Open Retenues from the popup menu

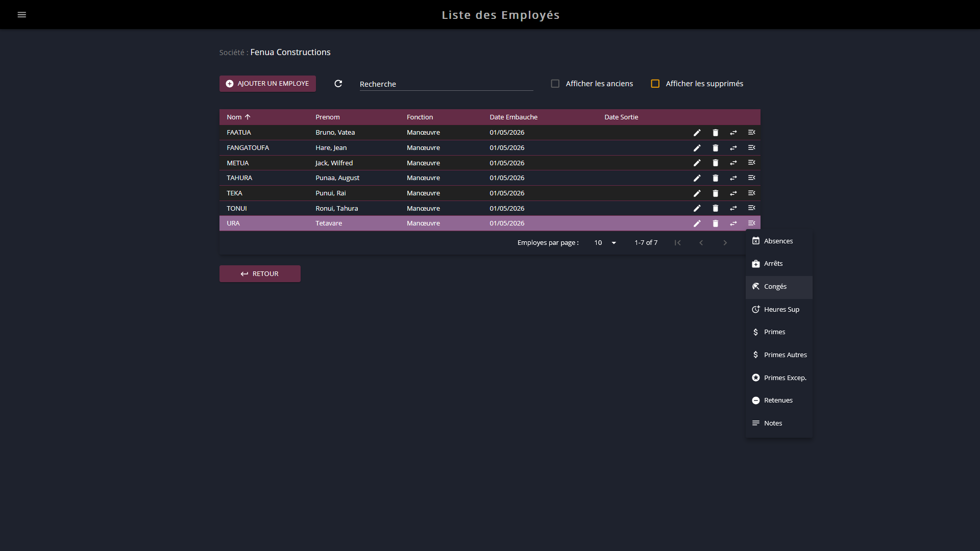click(x=779, y=400)
